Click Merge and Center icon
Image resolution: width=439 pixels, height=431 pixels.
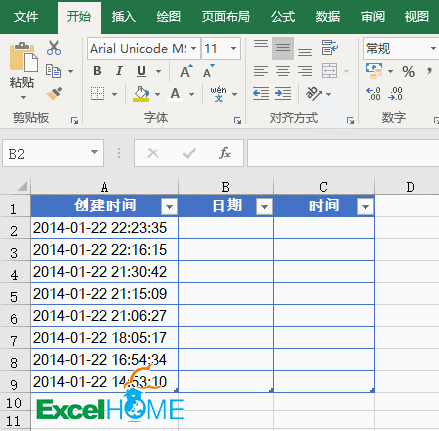tap(330, 71)
